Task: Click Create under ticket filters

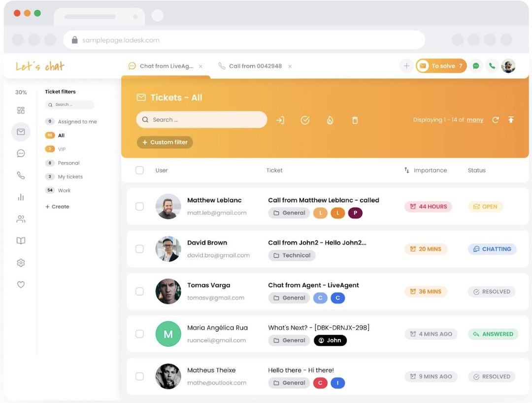Action: [57, 206]
